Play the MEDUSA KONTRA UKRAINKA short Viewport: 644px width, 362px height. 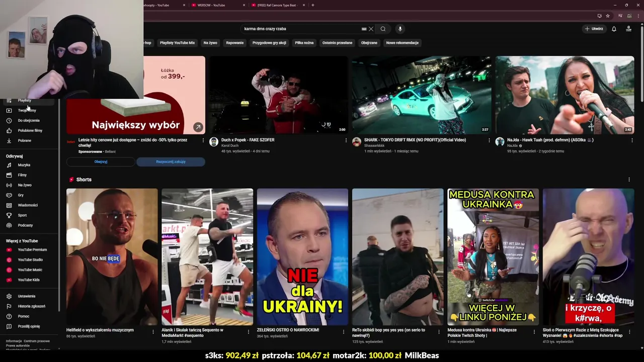coord(493,257)
